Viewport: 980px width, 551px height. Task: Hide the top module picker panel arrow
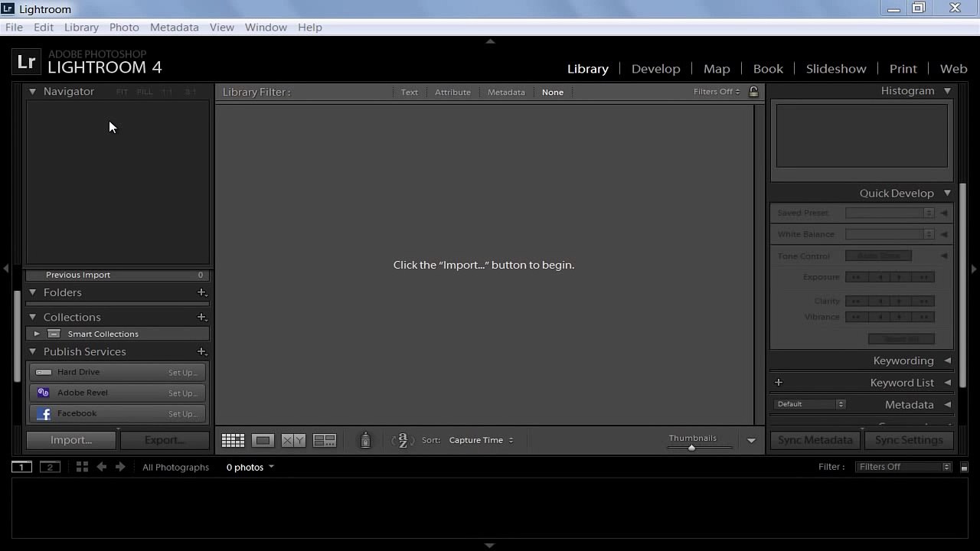point(490,41)
